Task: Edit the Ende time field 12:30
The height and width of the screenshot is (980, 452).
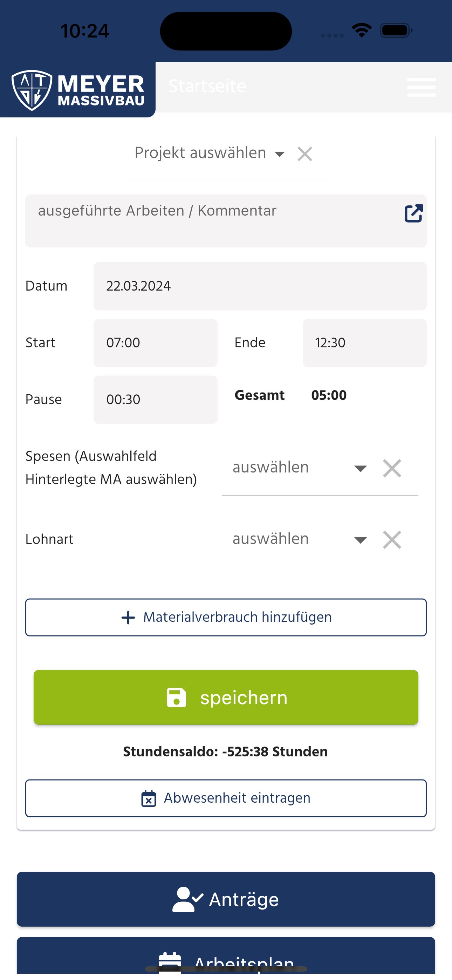Action: click(364, 343)
